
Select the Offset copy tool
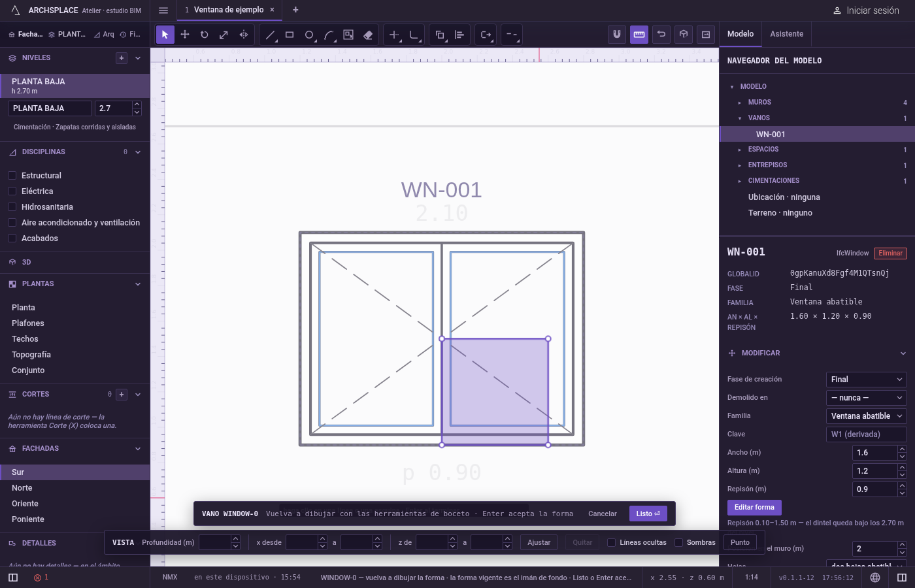pyautogui.click(x=440, y=35)
